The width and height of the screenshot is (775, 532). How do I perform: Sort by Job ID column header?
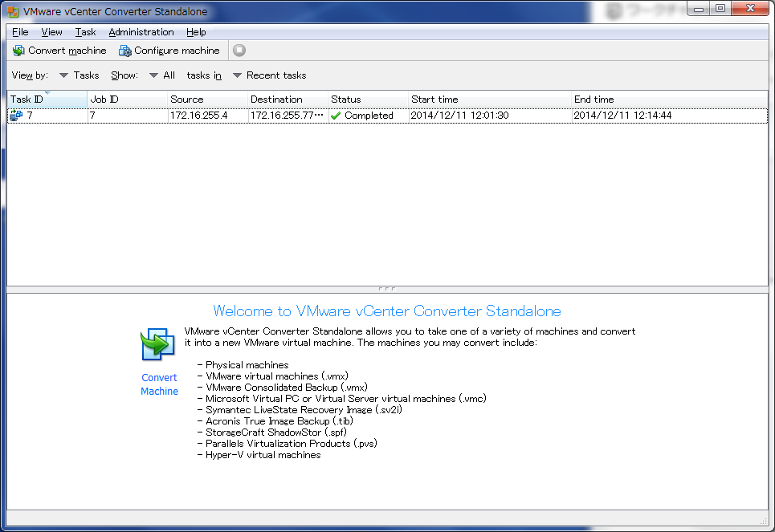point(127,99)
